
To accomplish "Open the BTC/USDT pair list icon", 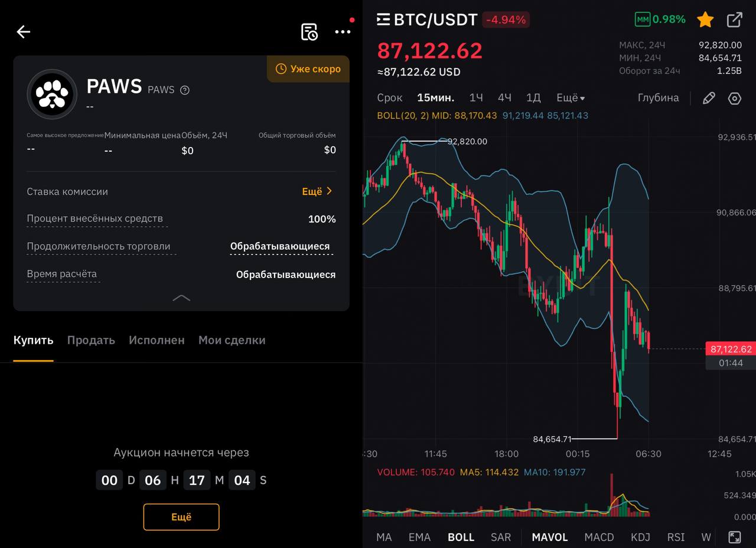I will (x=383, y=19).
